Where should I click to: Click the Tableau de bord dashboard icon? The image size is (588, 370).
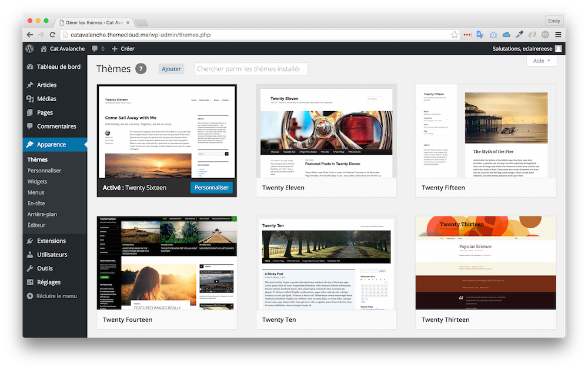point(30,67)
